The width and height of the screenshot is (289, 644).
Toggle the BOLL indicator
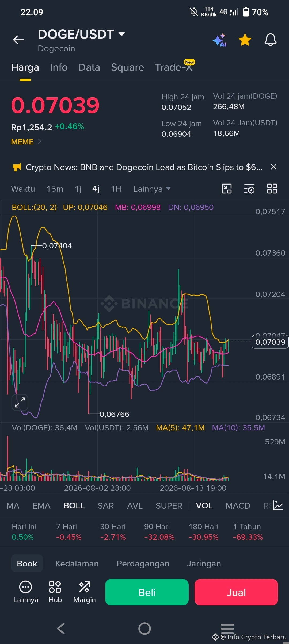click(x=74, y=506)
